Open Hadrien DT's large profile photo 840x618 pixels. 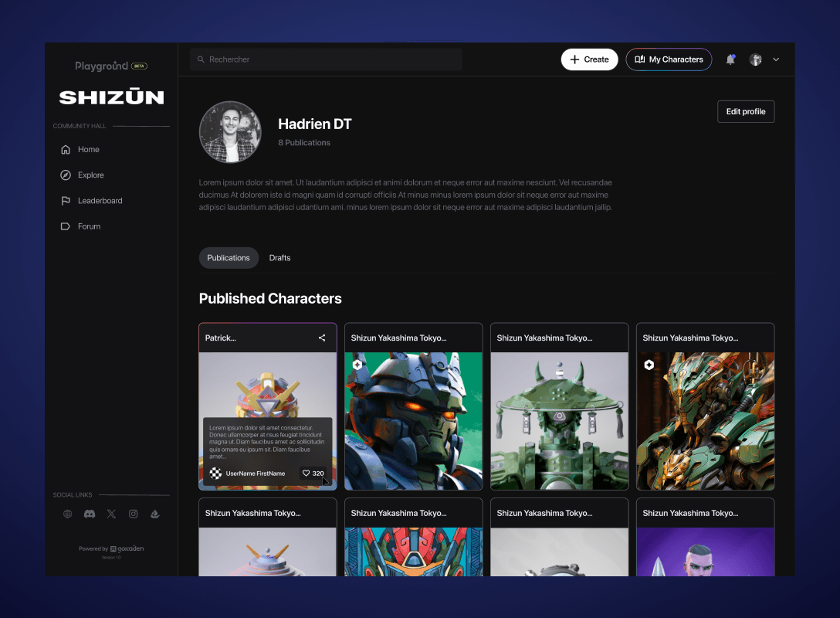[230, 132]
